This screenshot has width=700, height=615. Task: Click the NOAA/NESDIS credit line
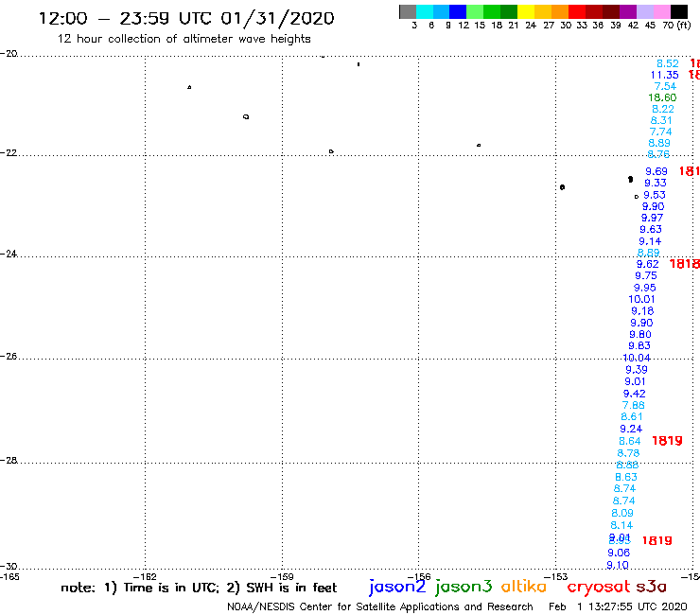(380, 607)
